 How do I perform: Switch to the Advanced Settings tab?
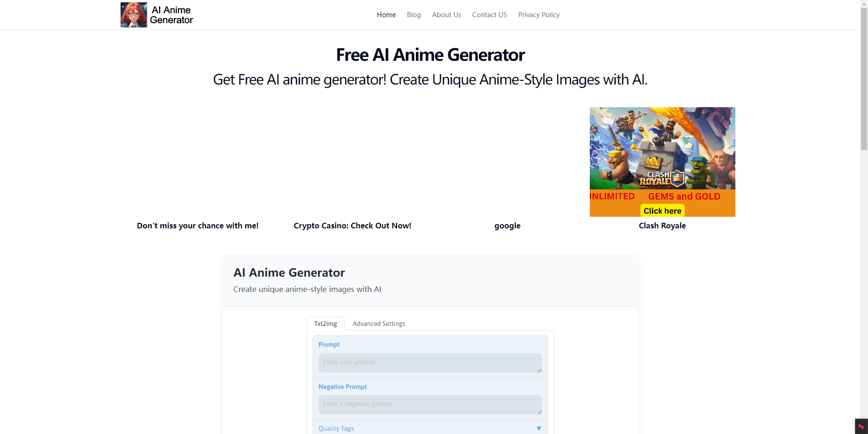(379, 324)
